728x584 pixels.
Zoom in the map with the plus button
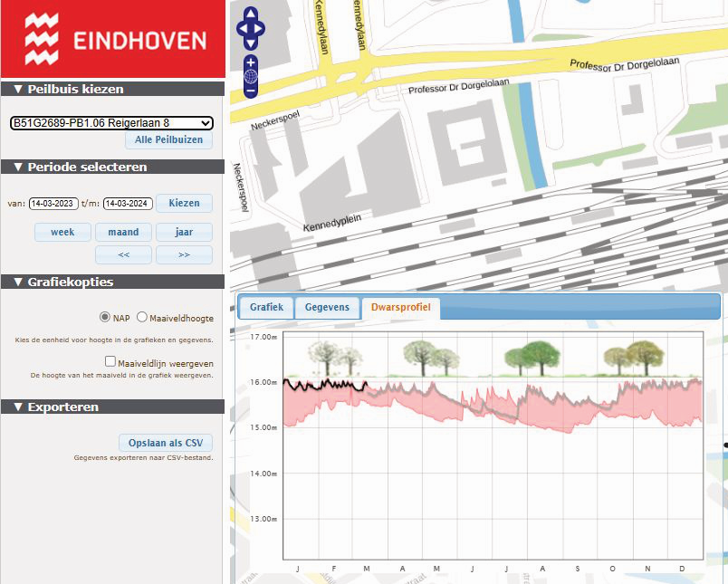click(x=251, y=62)
